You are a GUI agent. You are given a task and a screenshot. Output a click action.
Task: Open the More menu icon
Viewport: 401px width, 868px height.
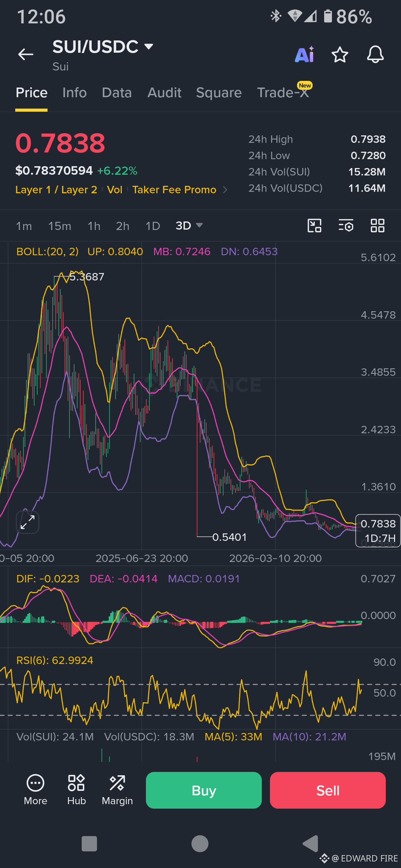[35, 790]
